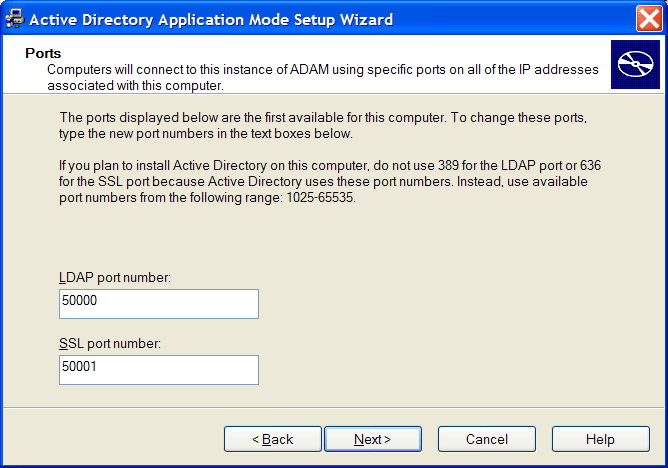Proceed by pressing the Next button

tap(373, 439)
